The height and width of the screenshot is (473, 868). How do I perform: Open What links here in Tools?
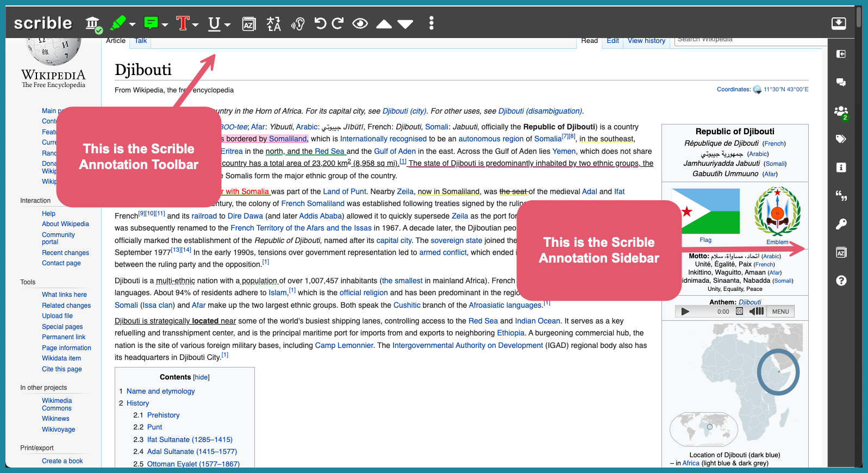click(x=64, y=295)
